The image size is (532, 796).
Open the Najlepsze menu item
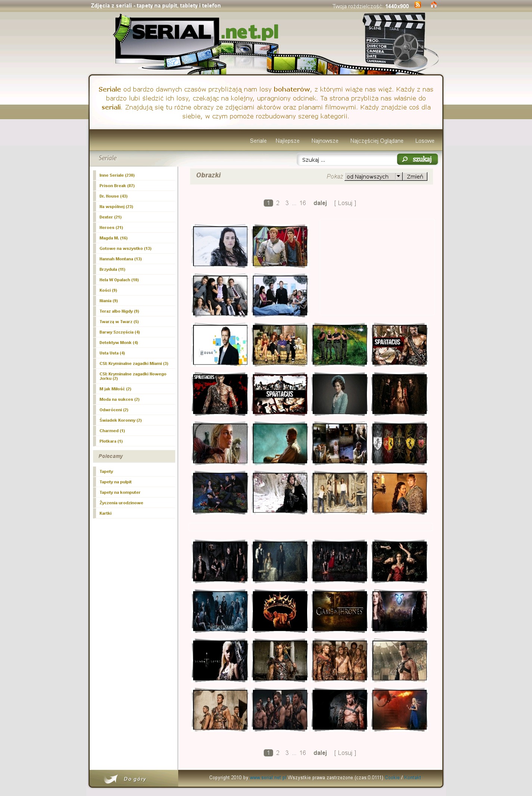[287, 141]
